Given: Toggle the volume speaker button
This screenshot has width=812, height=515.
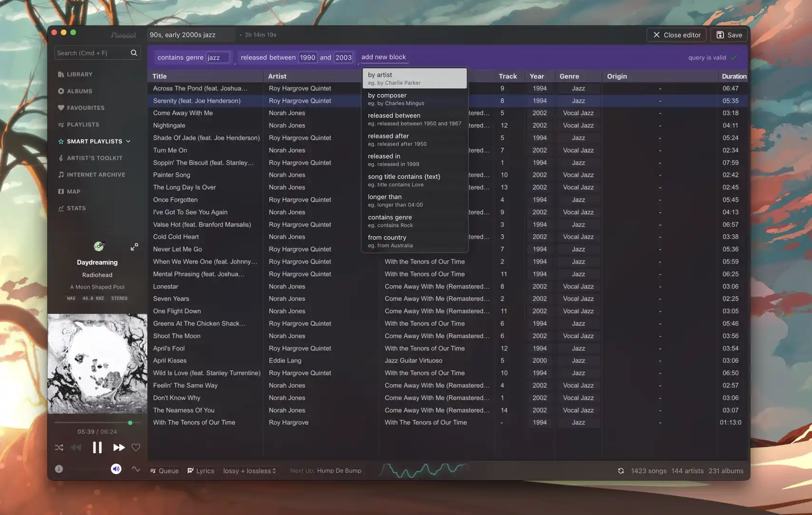Looking at the screenshot, I should (116, 469).
